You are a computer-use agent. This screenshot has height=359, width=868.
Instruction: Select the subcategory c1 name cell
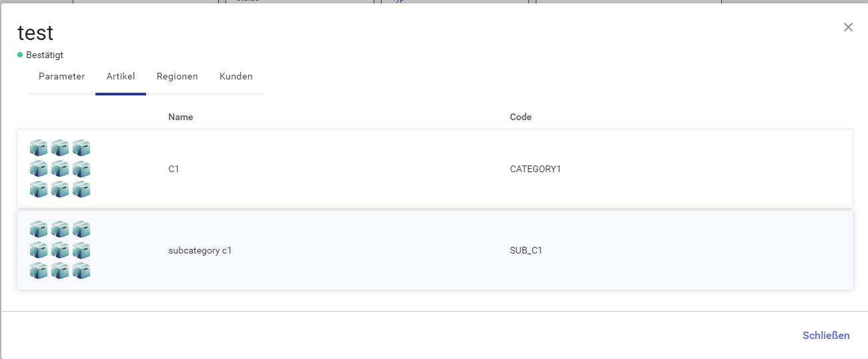(x=199, y=251)
